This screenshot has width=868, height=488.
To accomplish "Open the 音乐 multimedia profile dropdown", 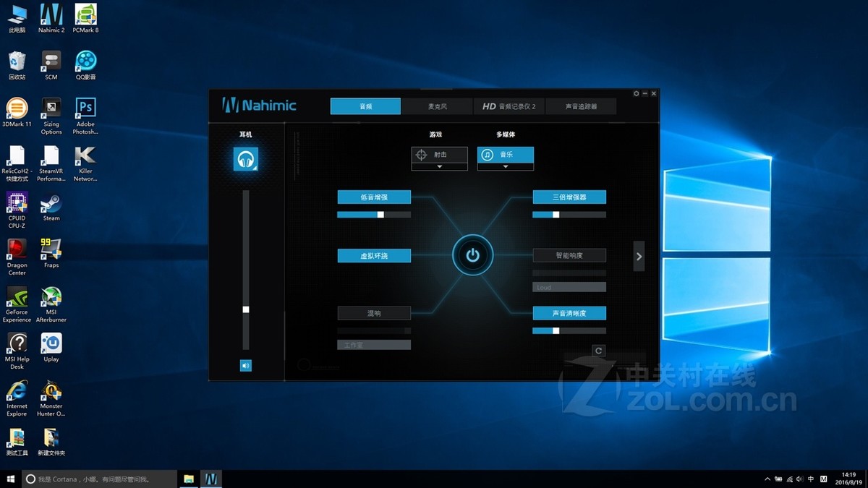I will [505, 168].
